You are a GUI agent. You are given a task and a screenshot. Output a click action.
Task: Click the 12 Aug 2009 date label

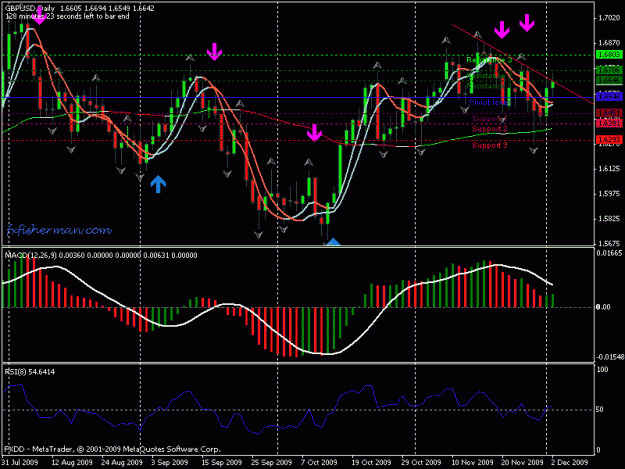click(72, 462)
